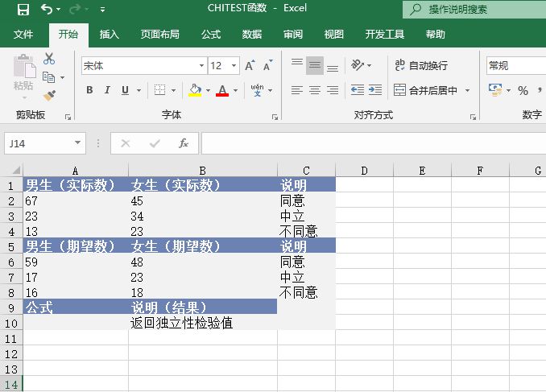
Task: Click the Increase Font Size icon
Action: pos(250,66)
